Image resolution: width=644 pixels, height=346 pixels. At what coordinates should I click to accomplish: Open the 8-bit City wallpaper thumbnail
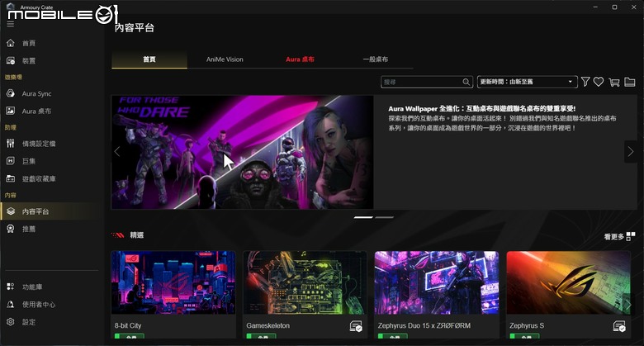coord(173,282)
